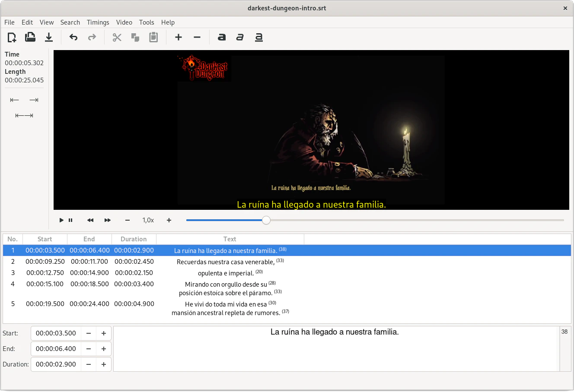Toggle underline formatting on the subtitle text

[258, 37]
